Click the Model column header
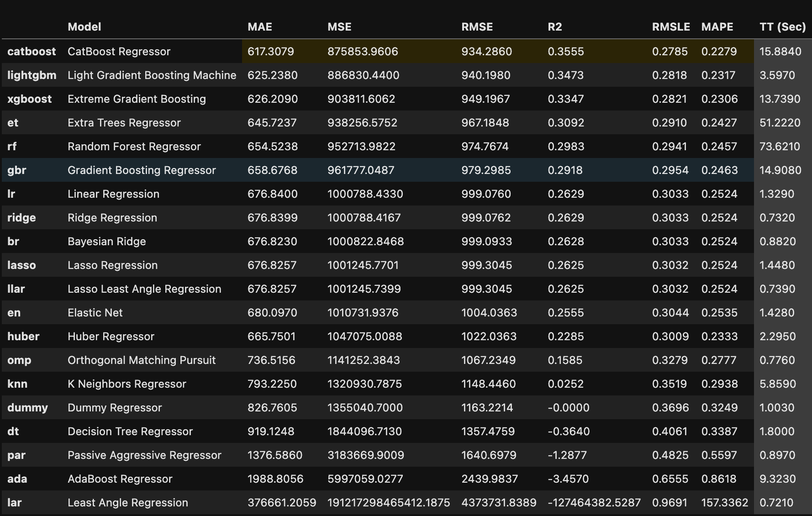 coord(84,27)
